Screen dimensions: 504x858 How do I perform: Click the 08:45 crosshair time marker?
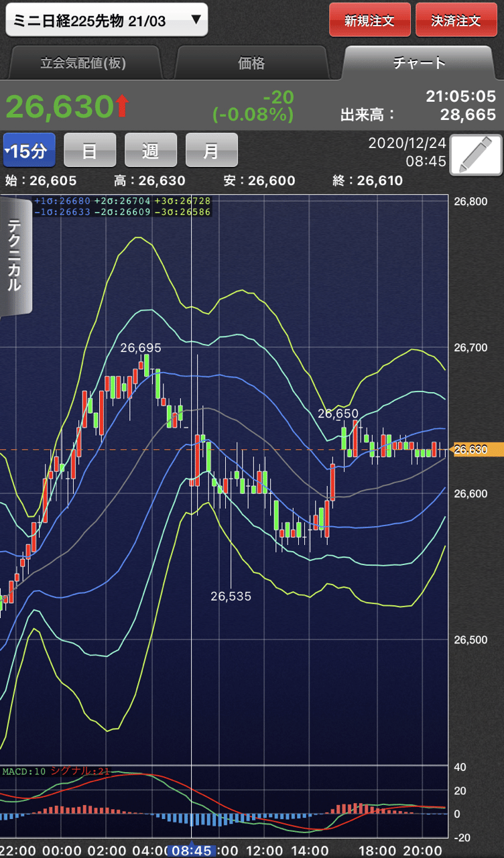191,851
